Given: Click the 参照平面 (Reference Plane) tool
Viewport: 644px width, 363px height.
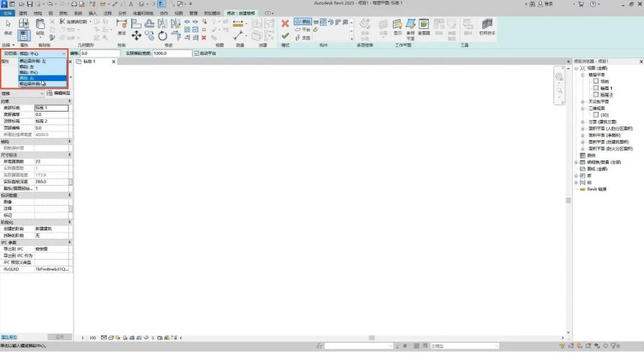Looking at the screenshot, I should coord(410,29).
